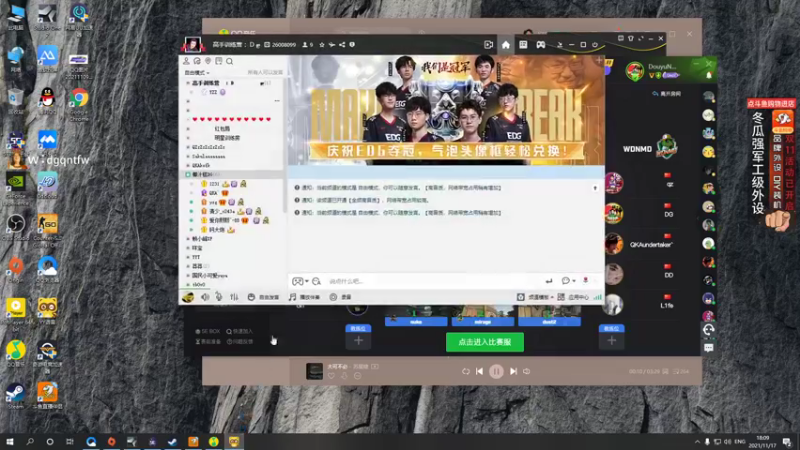
Task: Open the Windows Start menu
Action: tap(10, 441)
